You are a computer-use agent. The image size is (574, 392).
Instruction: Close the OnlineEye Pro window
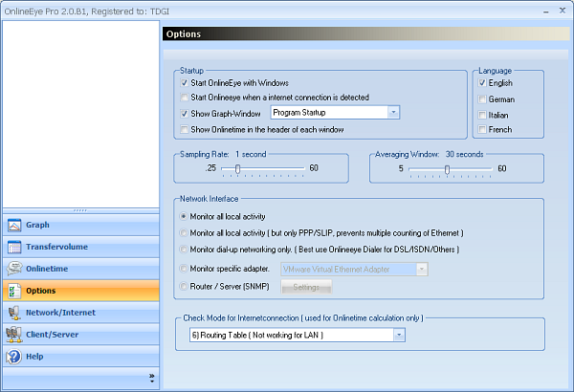coord(563,11)
